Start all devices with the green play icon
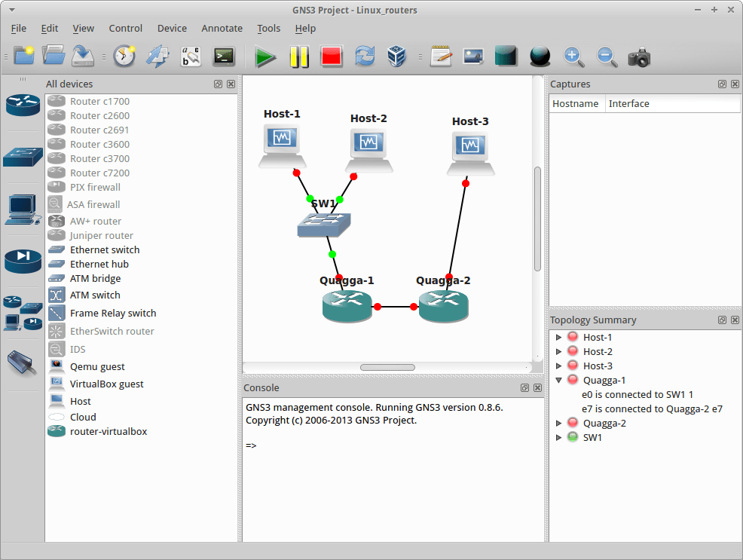Image resolution: width=743 pixels, height=560 pixels. 266,56
